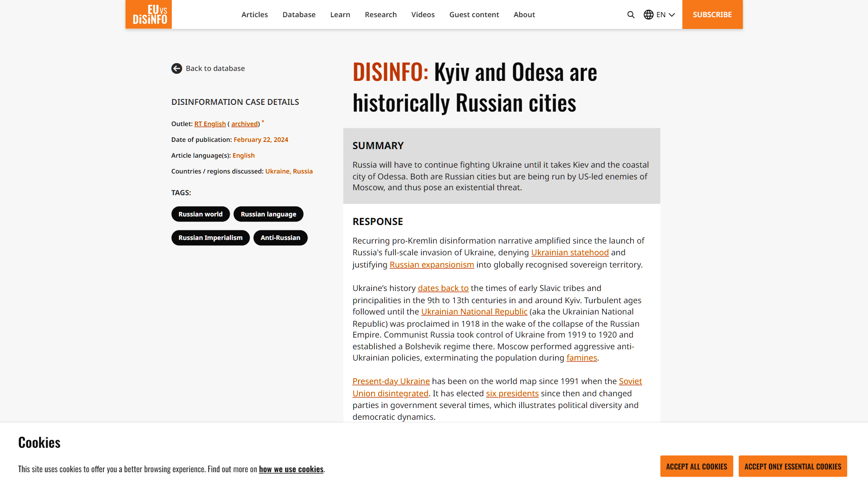Viewport: 868px width, 488px height.
Task: Accept all cookies
Action: [696, 466]
